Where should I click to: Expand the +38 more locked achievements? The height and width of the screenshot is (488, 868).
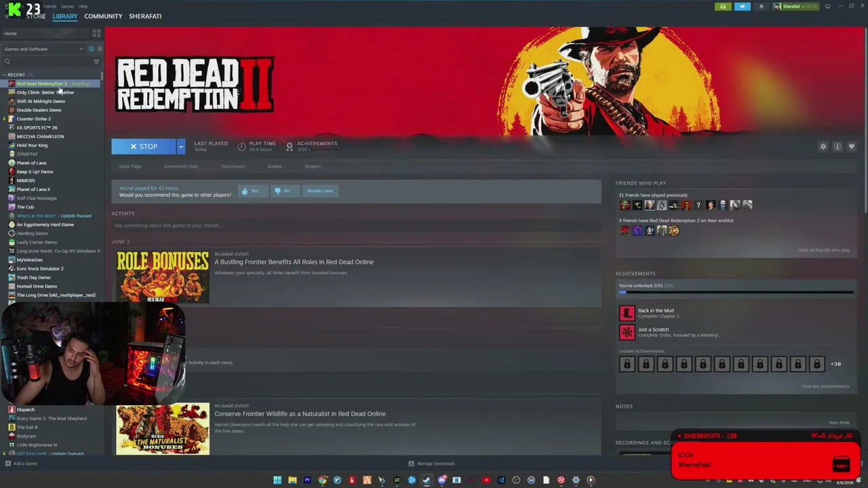point(836,364)
